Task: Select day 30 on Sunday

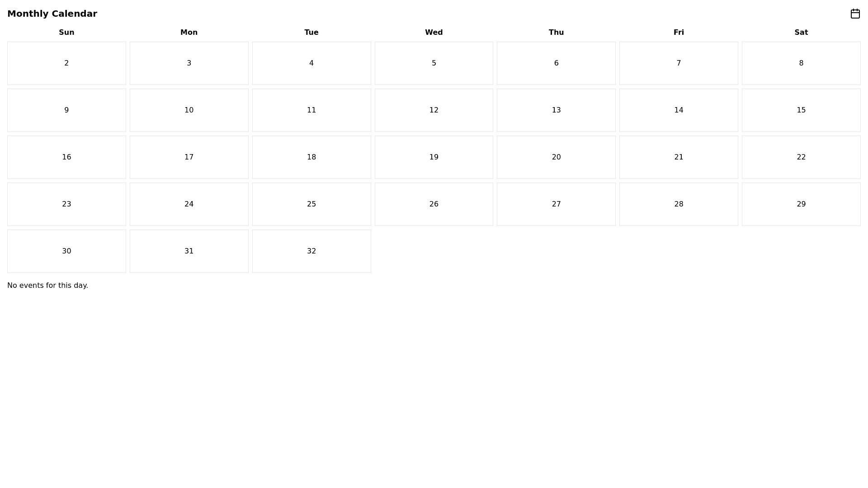Action: point(66,251)
